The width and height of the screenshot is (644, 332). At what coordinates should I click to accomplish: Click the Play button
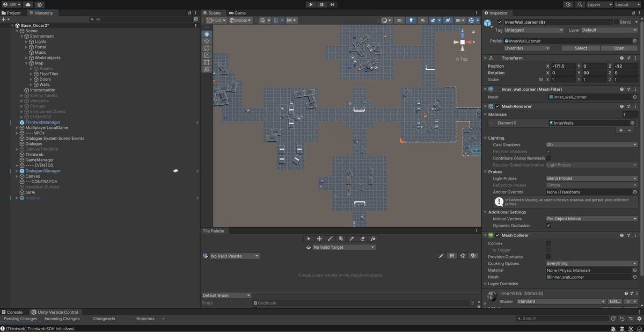[311, 4]
